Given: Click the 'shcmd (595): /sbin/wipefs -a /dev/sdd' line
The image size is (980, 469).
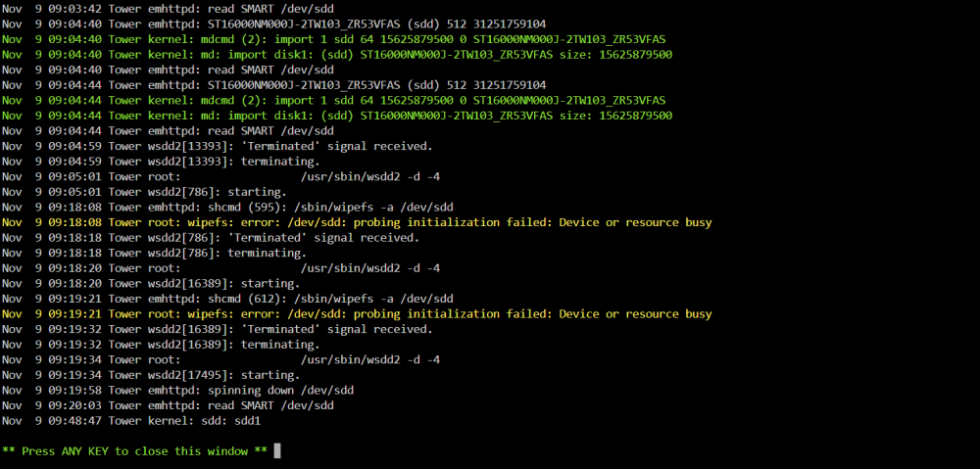Looking at the screenshot, I should coord(227,207).
